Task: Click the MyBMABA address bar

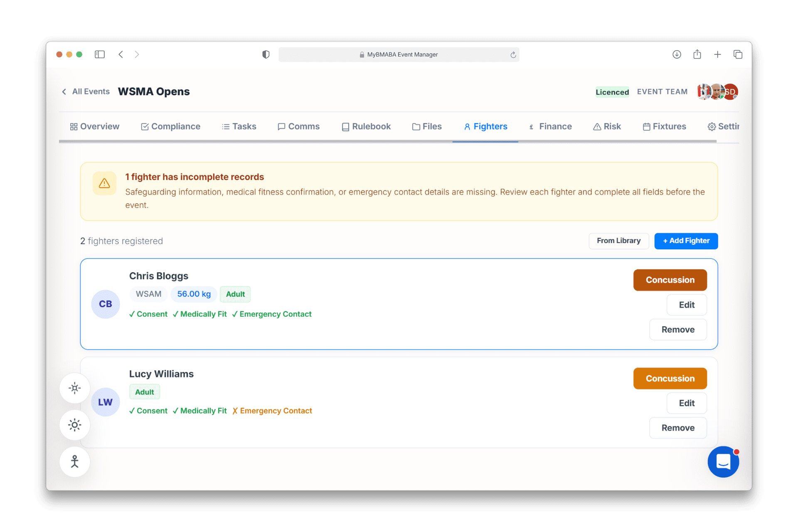Action: 399,54
